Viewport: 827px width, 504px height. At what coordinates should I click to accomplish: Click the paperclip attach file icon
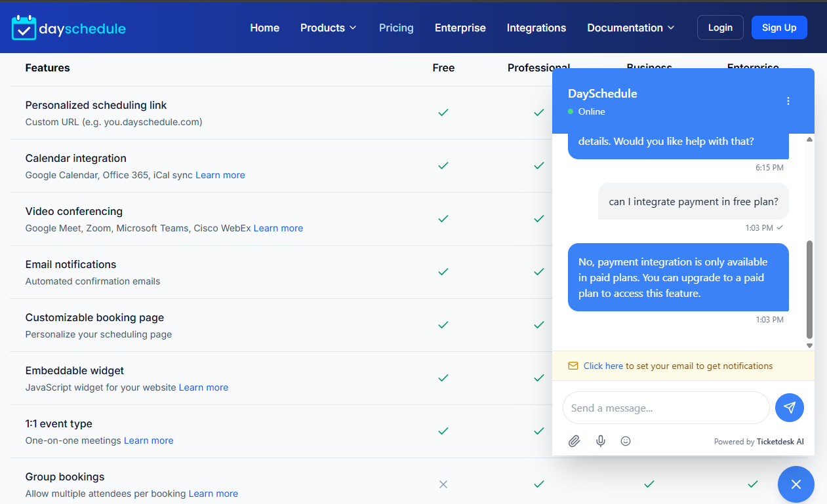click(x=574, y=441)
